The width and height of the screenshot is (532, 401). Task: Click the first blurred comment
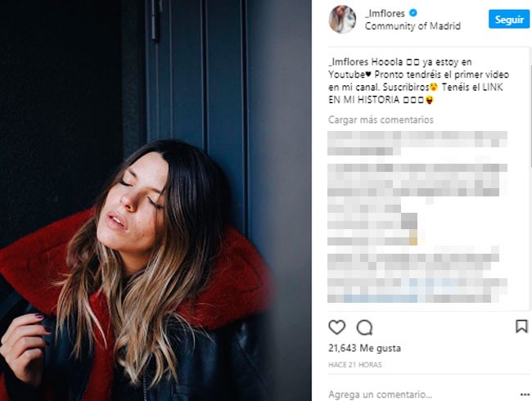[417, 143]
